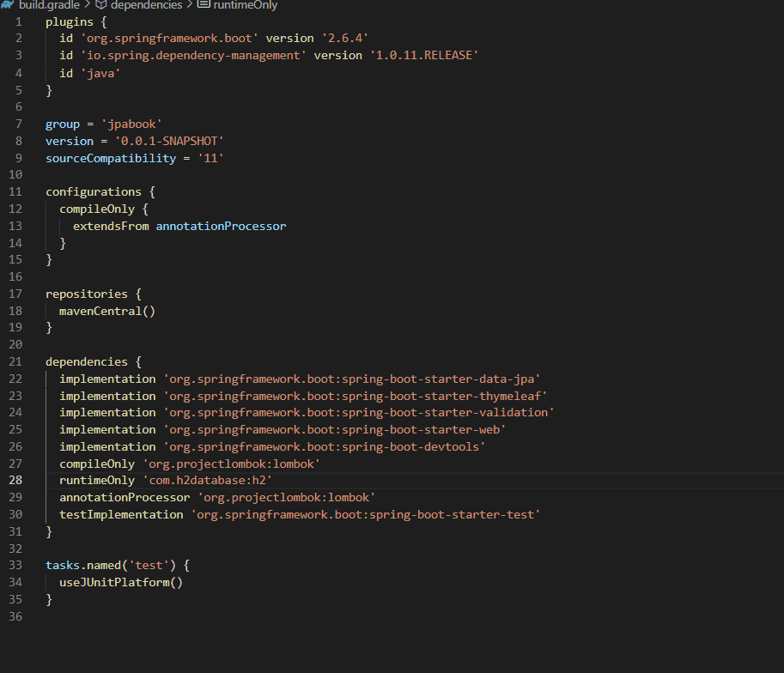Click the dependencies cube symbol icon
This screenshot has width=784, height=673.
point(100,5)
